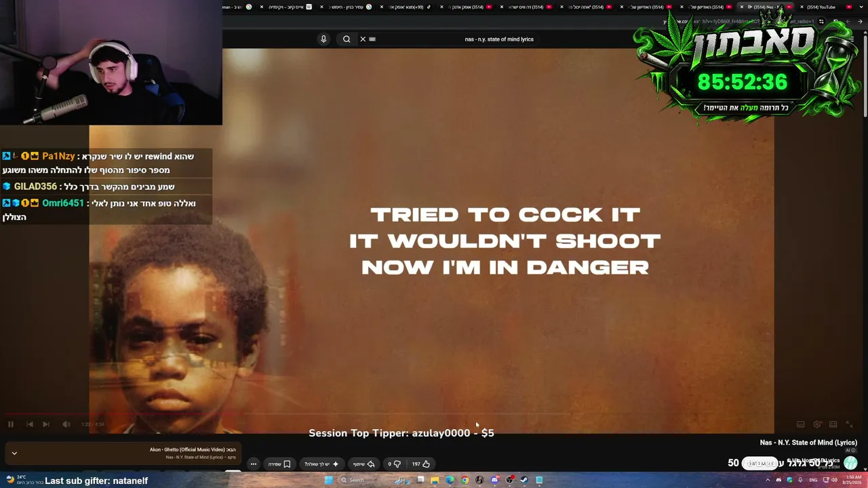Switch the ENG input language

(813, 480)
